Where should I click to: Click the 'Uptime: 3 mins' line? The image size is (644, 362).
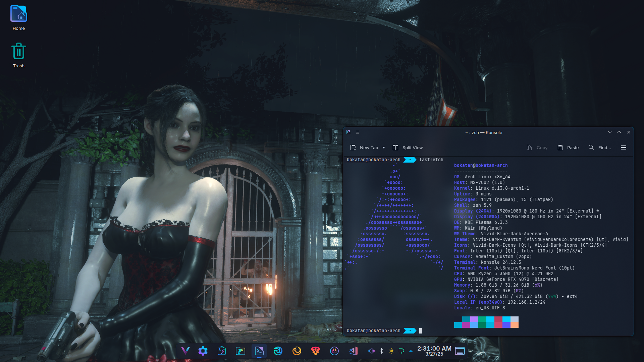pos(473,194)
